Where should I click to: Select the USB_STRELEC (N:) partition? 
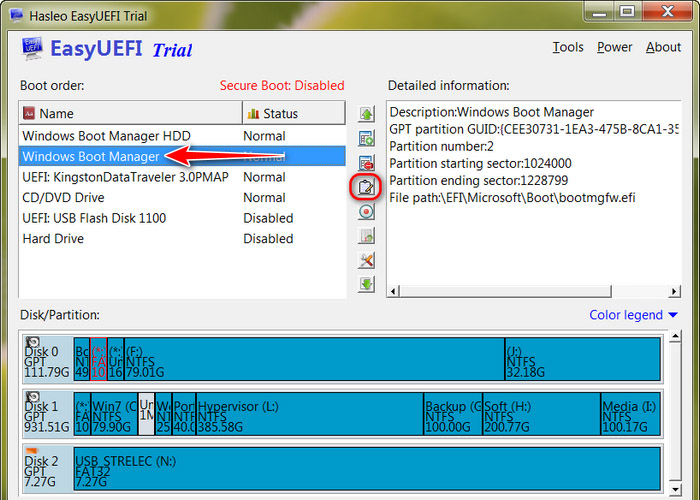pyautogui.click(x=367, y=469)
